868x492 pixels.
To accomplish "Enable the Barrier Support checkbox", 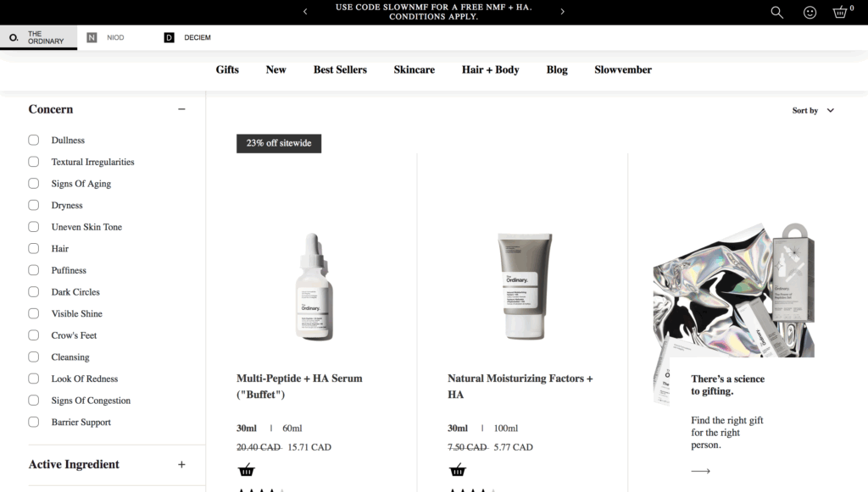I will [34, 422].
